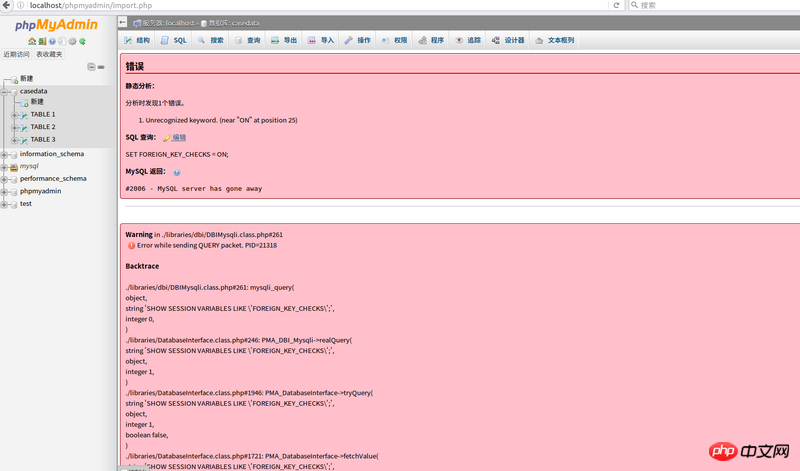Select the mysql database
The height and width of the screenshot is (471, 800).
[x=29, y=166]
